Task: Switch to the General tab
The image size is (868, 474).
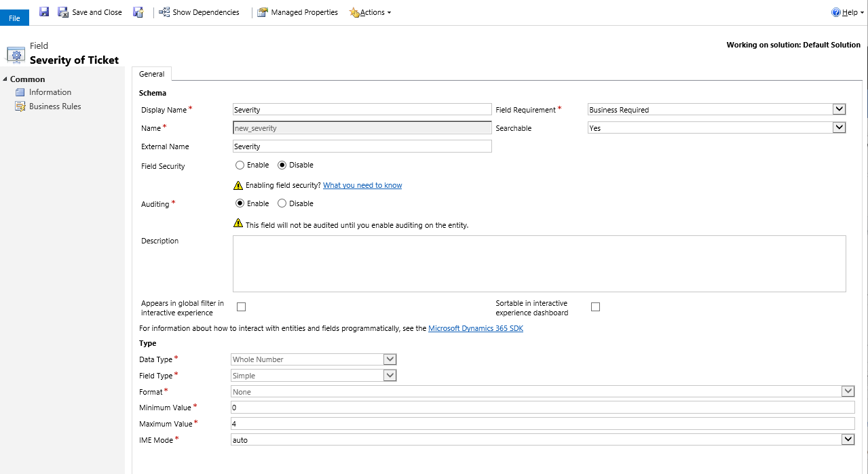Action: click(152, 74)
